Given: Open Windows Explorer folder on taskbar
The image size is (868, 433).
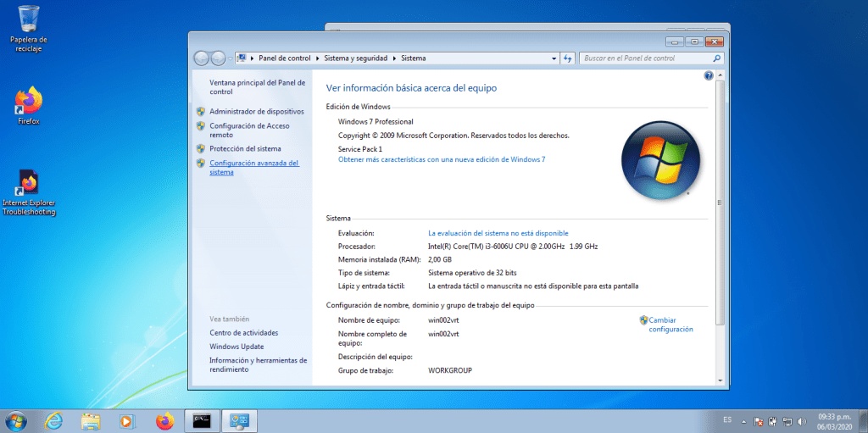Looking at the screenshot, I should point(91,420).
